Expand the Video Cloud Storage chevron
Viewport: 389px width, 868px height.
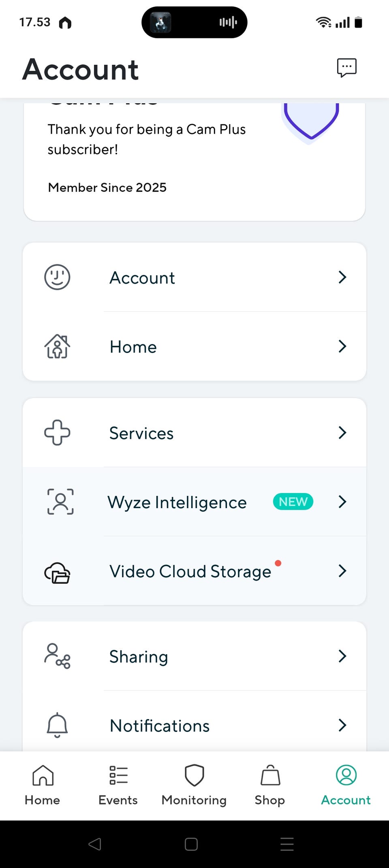point(342,571)
